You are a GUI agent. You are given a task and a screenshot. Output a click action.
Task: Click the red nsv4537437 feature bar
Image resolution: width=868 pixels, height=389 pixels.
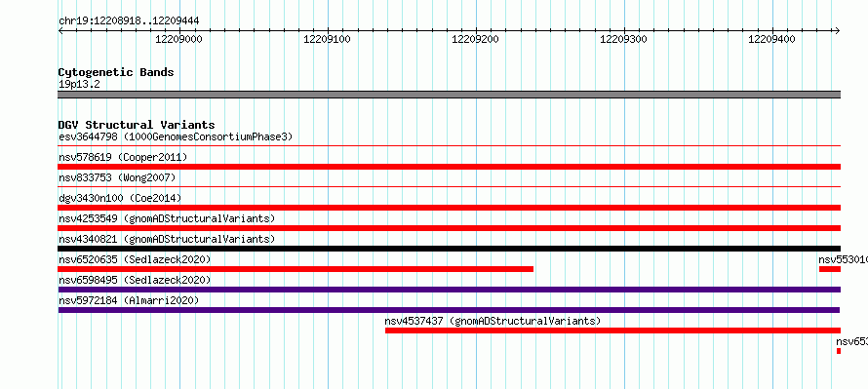612,331
